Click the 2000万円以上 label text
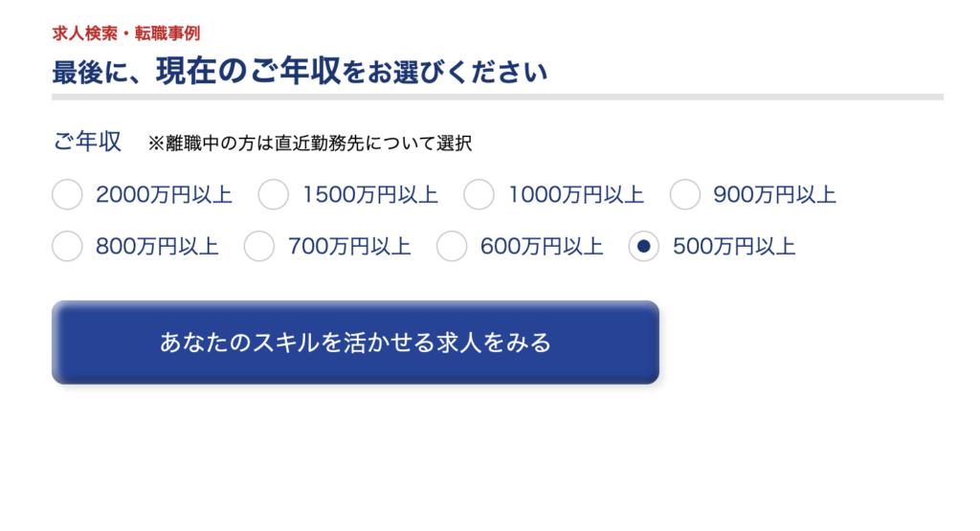 [x=164, y=195]
